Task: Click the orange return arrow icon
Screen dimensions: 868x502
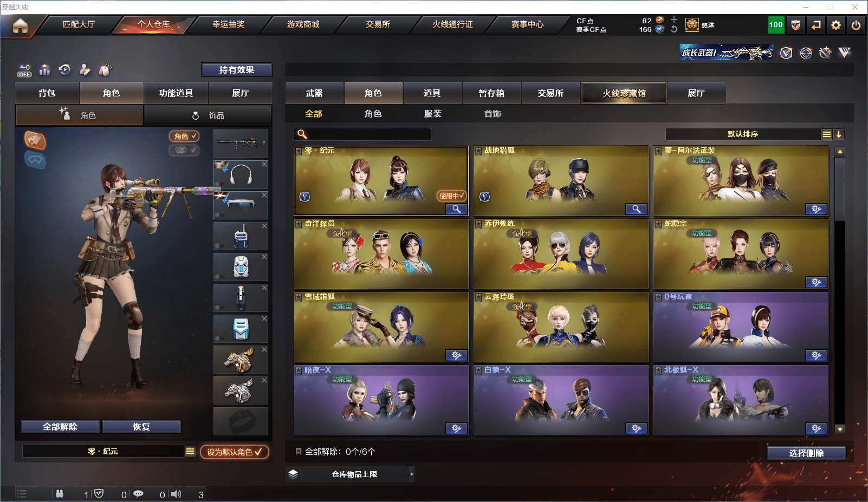Action: point(816,25)
